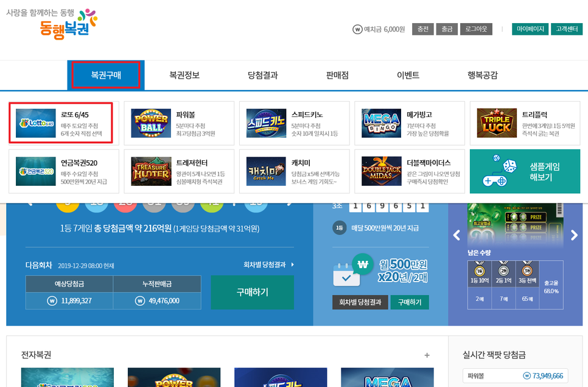Click 누적판매금 value 49,476,000
The height and width of the screenshot is (387, 588).
164,300
